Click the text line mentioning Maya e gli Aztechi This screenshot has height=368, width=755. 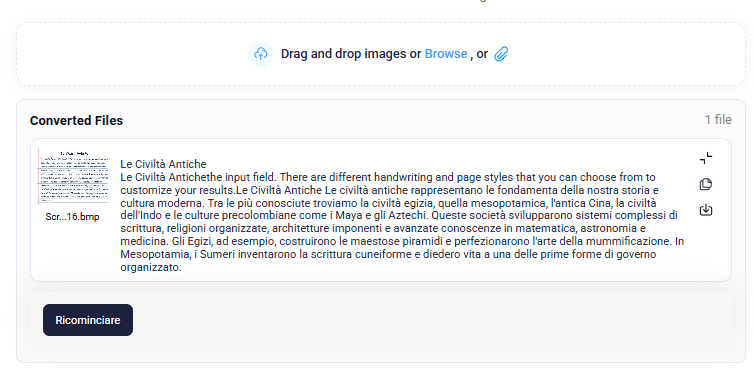coord(399,215)
